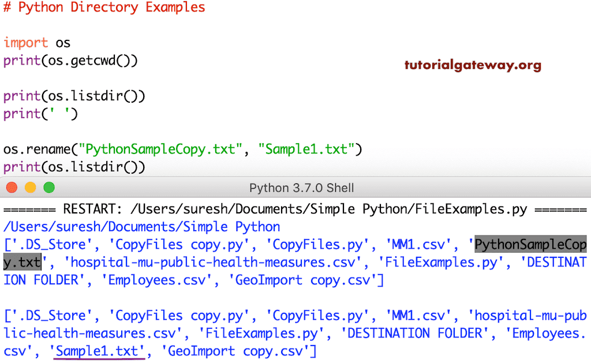The width and height of the screenshot is (591, 364).
Task: Click the green zoom button on the shell window
Action: [49, 187]
